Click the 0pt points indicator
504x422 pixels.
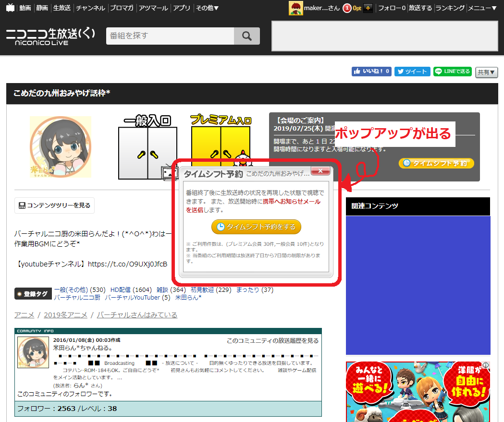coord(357,8)
